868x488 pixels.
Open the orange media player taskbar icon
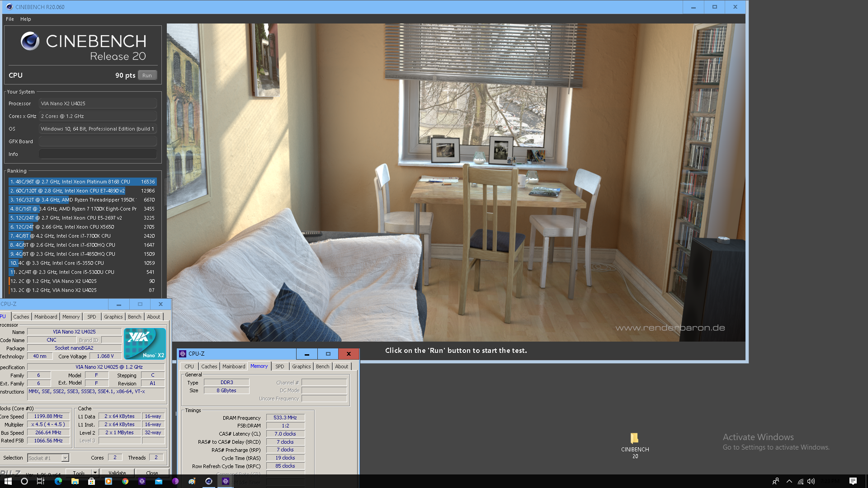point(108,481)
